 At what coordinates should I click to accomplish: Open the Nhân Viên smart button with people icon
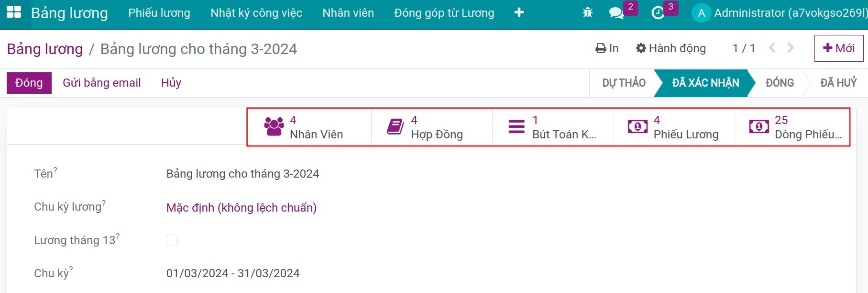309,126
